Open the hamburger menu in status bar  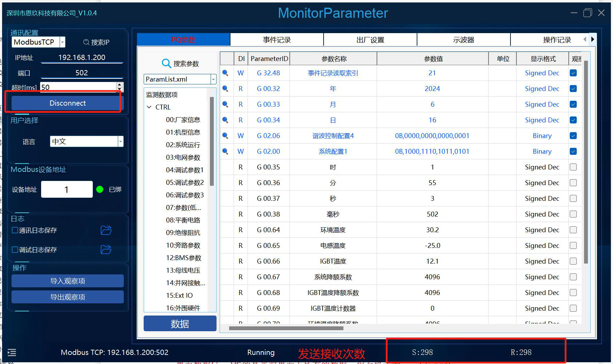[x=12, y=352]
